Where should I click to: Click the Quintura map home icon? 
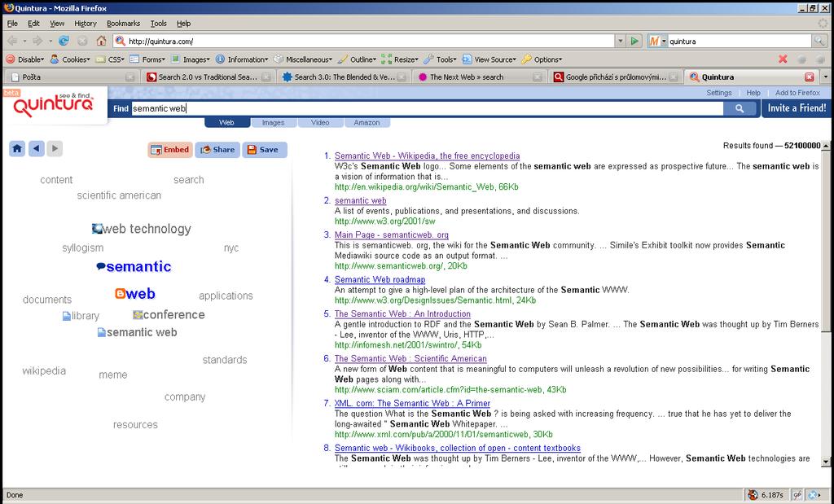pyautogui.click(x=17, y=149)
